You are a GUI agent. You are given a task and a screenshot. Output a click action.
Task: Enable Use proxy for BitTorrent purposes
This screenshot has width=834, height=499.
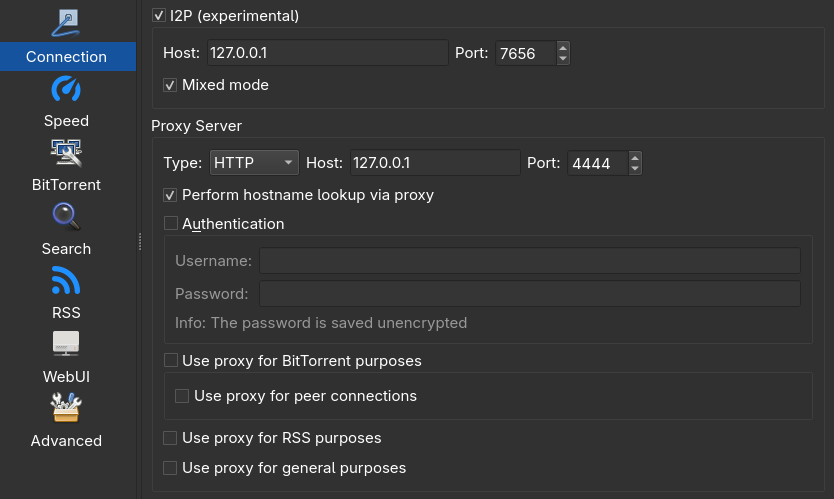171,360
